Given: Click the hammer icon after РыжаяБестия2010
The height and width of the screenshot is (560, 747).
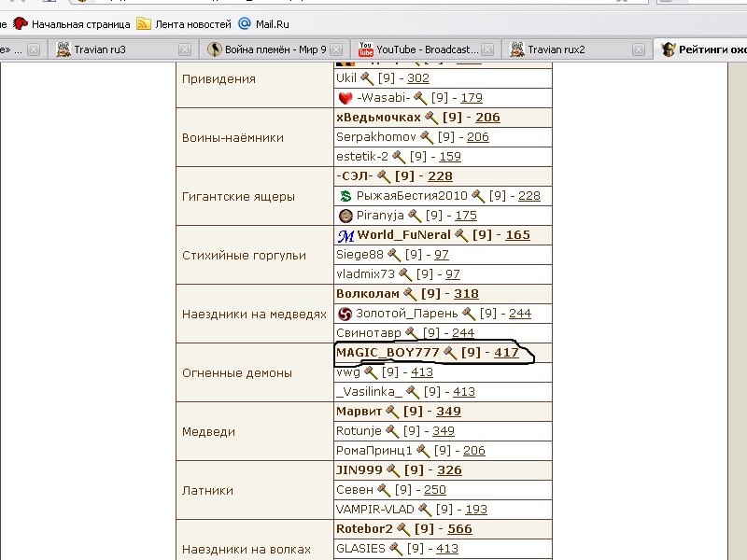Looking at the screenshot, I should [478, 196].
